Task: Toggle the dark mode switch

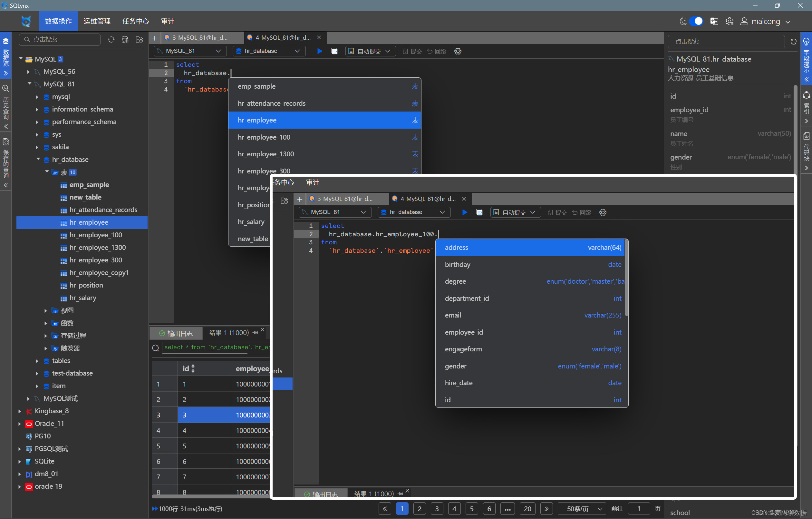Action: (x=696, y=21)
